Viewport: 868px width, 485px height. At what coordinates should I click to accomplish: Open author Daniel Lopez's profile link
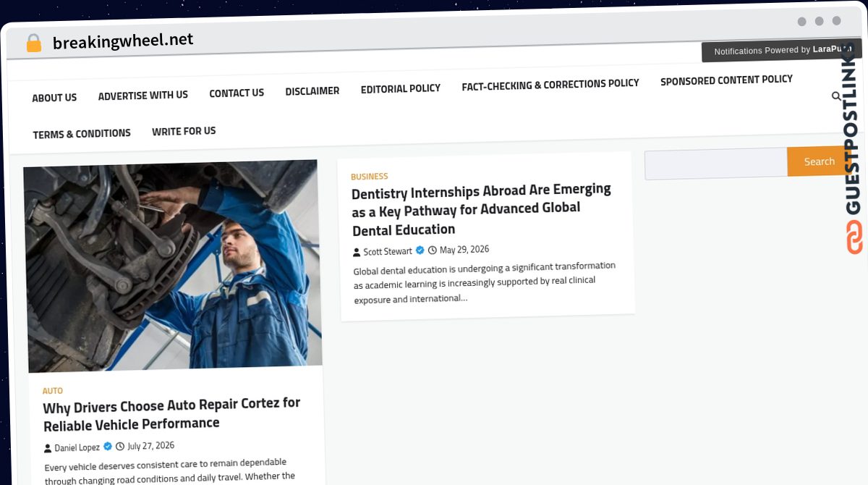pos(77,448)
